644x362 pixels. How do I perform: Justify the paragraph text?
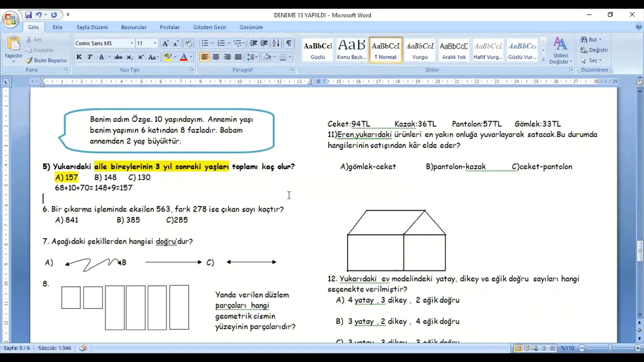(238, 57)
